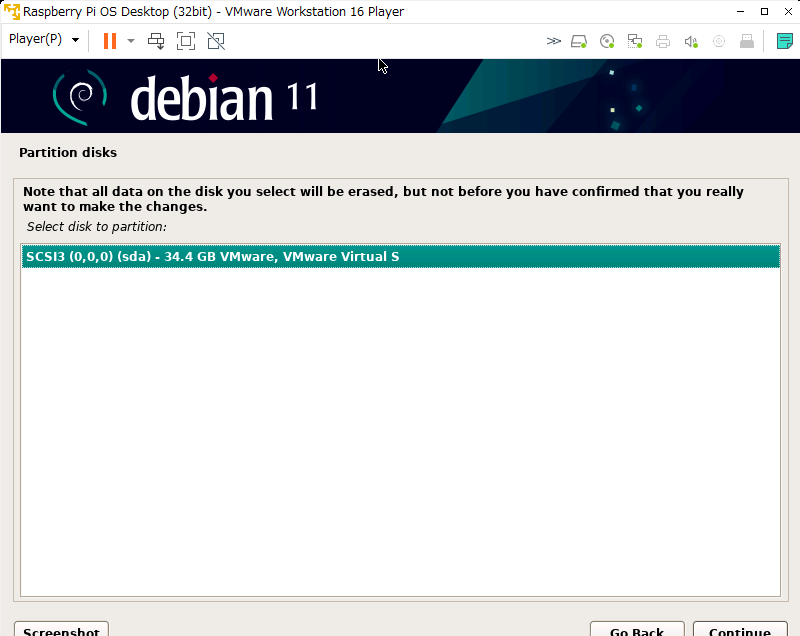This screenshot has height=636, width=800.
Task: Click the printer device icon
Action: coord(663,41)
